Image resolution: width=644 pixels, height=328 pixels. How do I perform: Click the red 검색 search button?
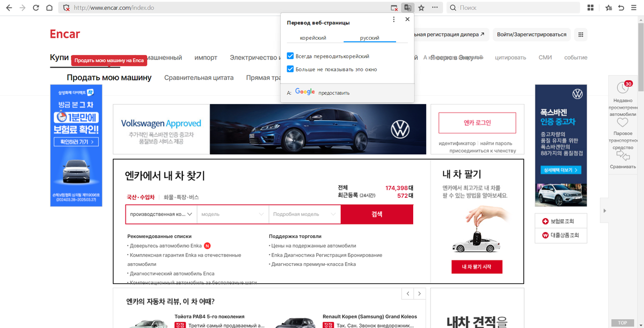pos(377,214)
